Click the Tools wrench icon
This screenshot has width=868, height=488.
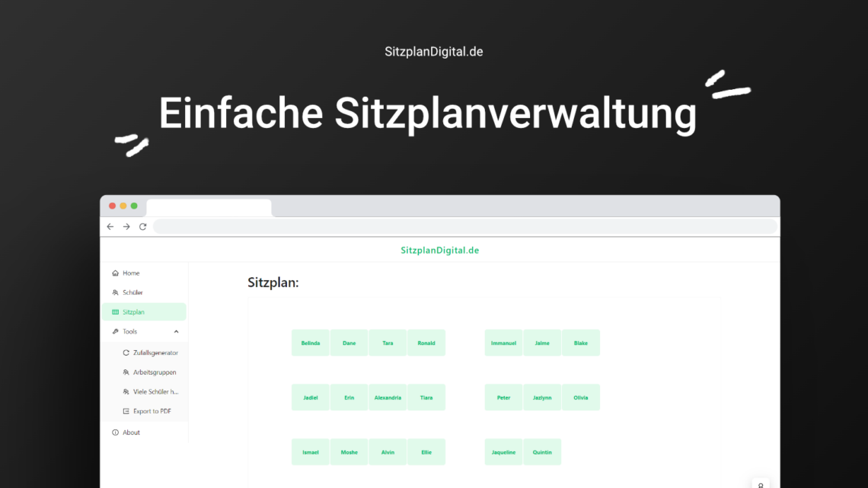tap(116, 331)
